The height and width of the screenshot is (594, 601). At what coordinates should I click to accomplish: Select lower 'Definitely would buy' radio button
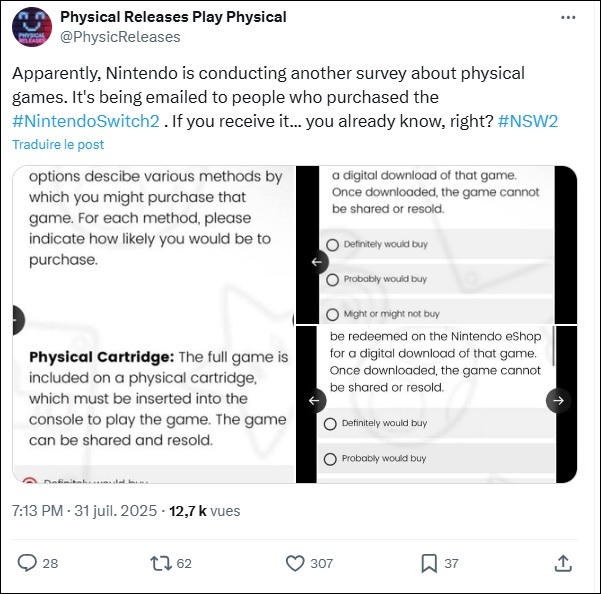330,424
